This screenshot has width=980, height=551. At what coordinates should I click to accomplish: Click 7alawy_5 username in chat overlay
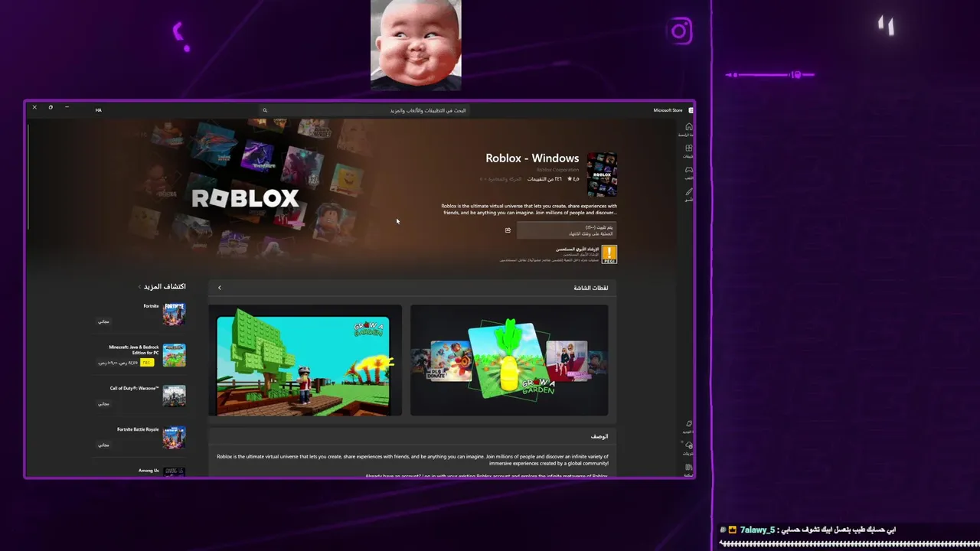(x=757, y=530)
